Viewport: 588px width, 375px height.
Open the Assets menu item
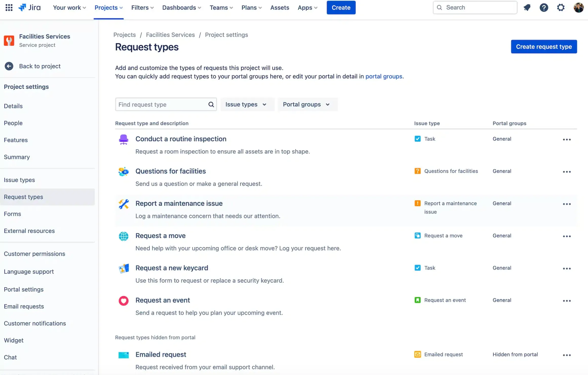(x=280, y=8)
